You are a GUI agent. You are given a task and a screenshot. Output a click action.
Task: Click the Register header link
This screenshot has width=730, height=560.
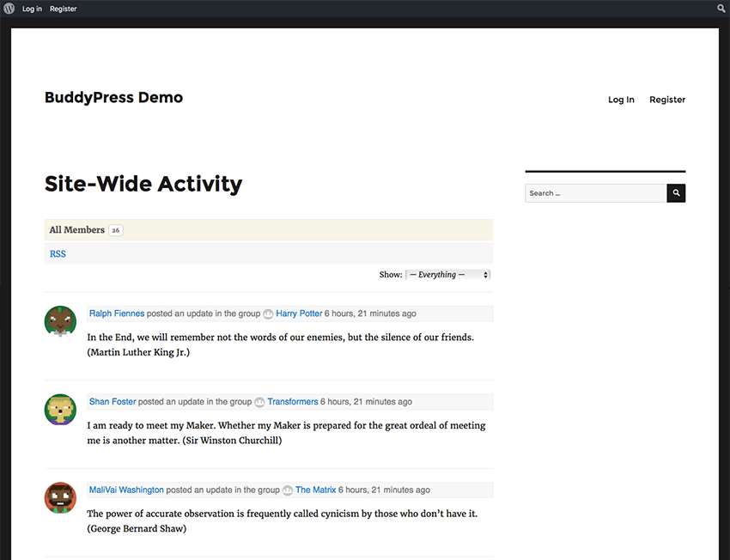667,99
